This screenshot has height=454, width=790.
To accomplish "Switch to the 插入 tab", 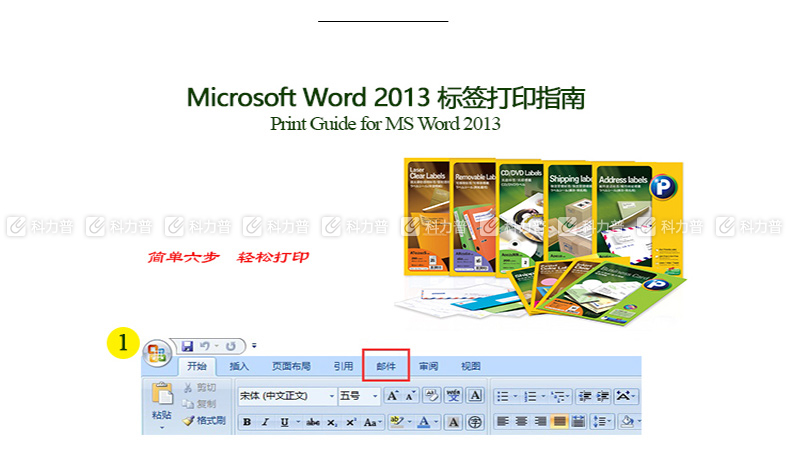I will [x=239, y=366].
